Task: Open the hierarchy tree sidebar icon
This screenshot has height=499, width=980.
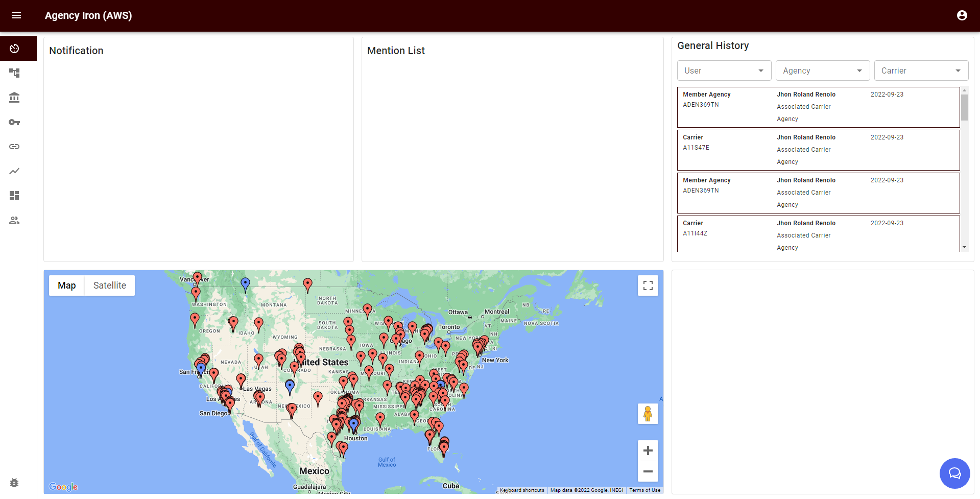Action: coord(14,73)
